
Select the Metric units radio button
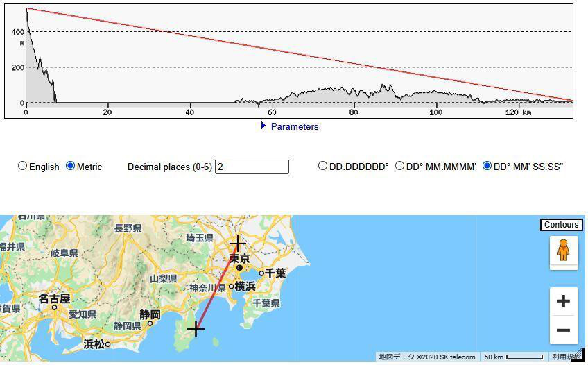click(x=70, y=166)
